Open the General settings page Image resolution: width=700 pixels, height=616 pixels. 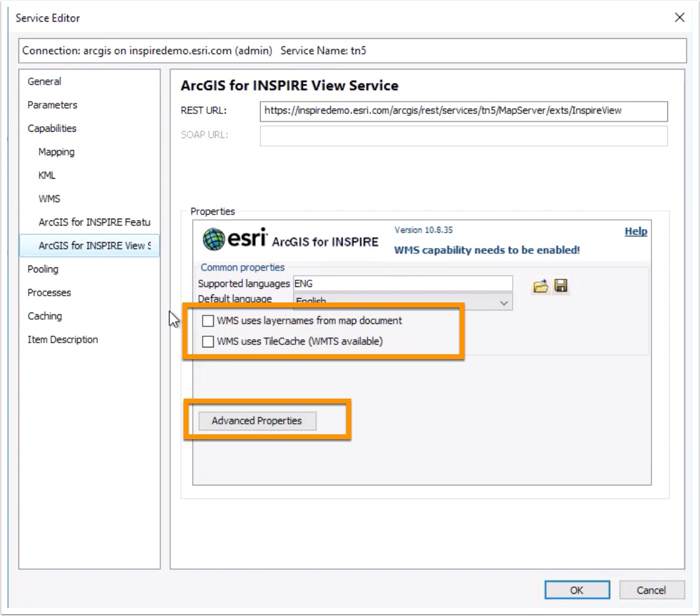click(x=44, y=81)
